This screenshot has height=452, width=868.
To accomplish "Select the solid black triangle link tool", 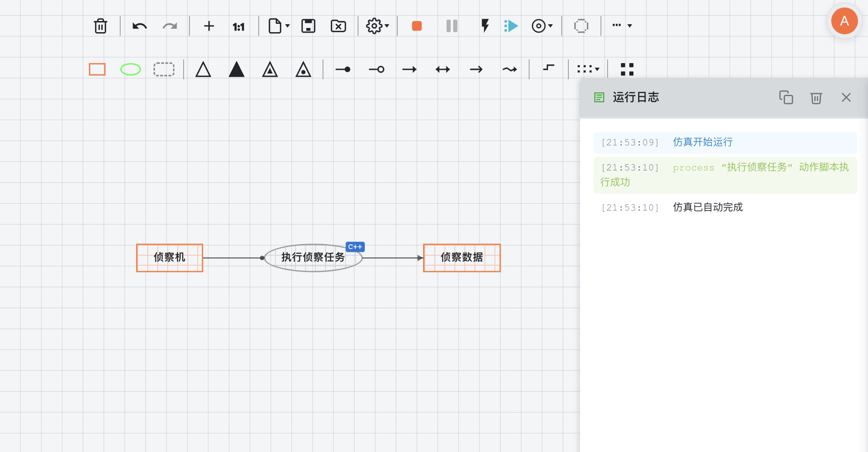I will coord(237,69).
